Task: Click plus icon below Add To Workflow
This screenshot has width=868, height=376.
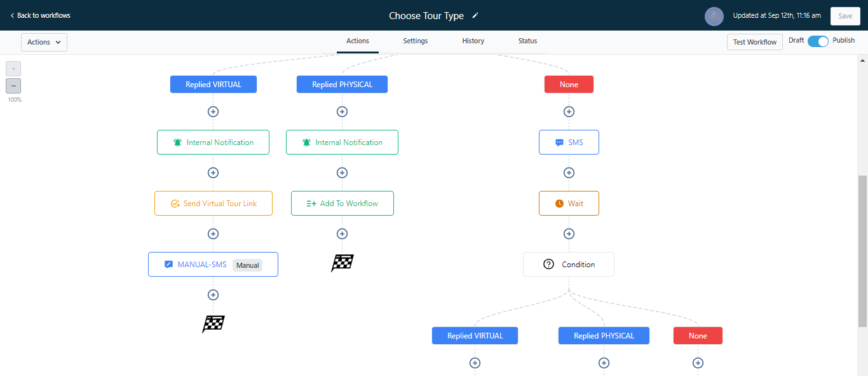Action: (342, 233)
